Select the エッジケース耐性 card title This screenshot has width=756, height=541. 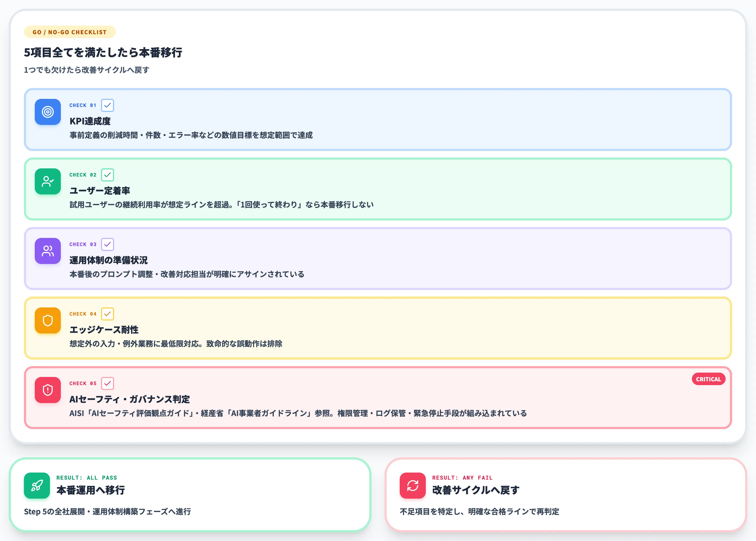click(104, 330)
